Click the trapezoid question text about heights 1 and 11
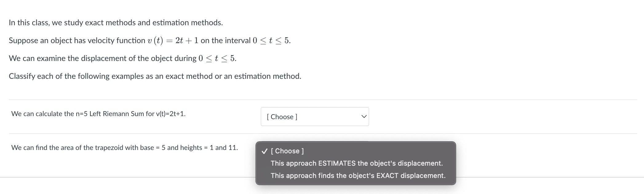The image size is (644, 194). click(x=124, y=148)
